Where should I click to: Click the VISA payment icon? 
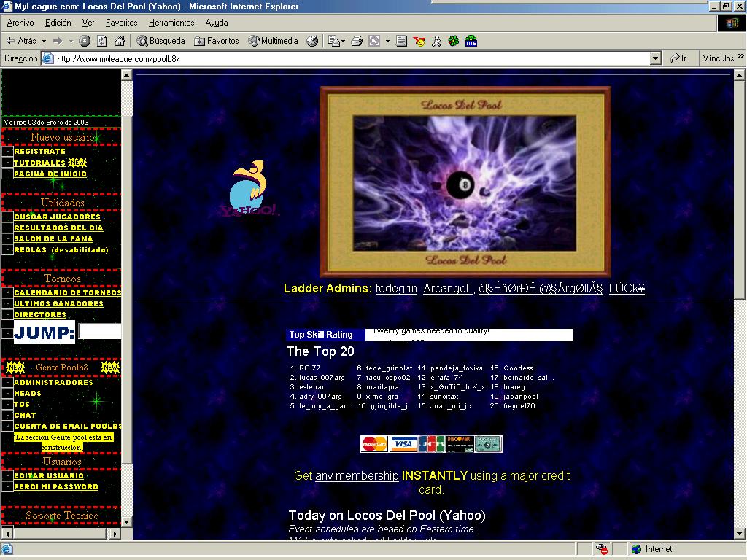point(403,444)
